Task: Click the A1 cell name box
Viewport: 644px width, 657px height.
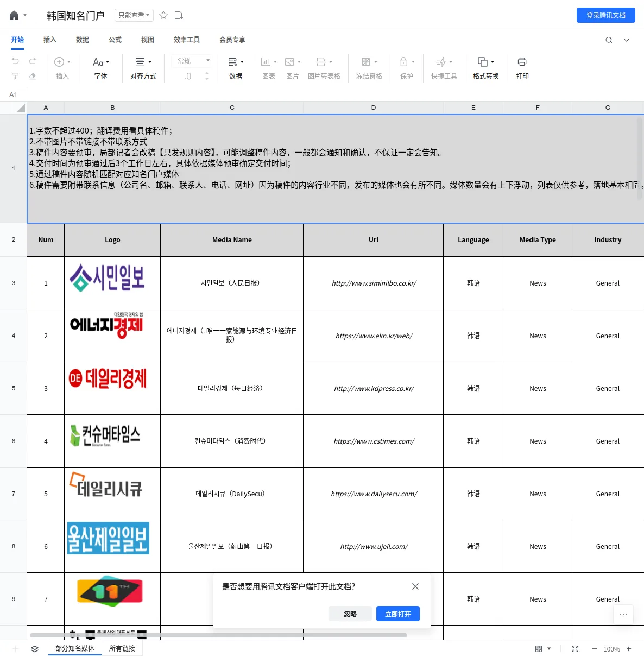Action: point(14,94)
